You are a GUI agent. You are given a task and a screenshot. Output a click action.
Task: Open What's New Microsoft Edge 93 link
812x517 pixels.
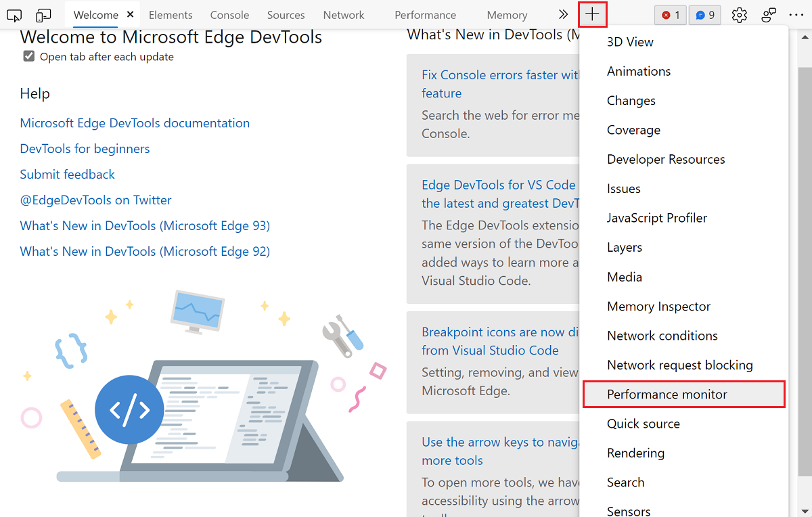tap(145, 226)
